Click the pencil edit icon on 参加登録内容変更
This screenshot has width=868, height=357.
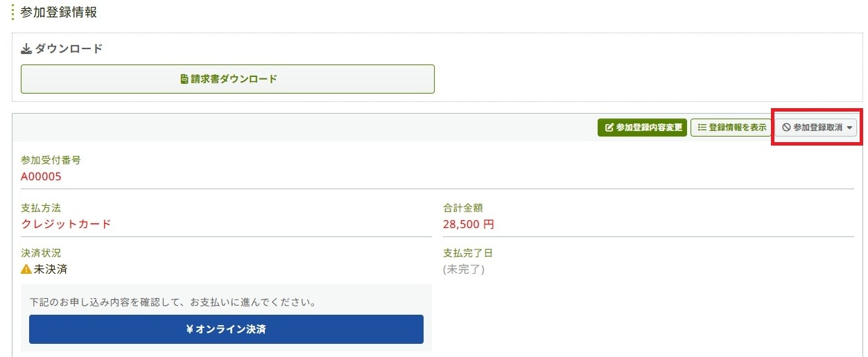click(x=609, y=128)
